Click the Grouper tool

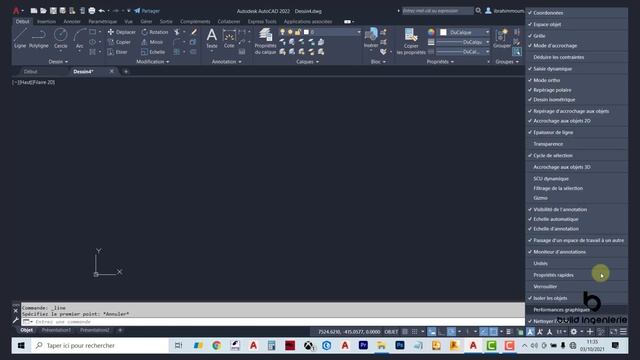[502, 38]
